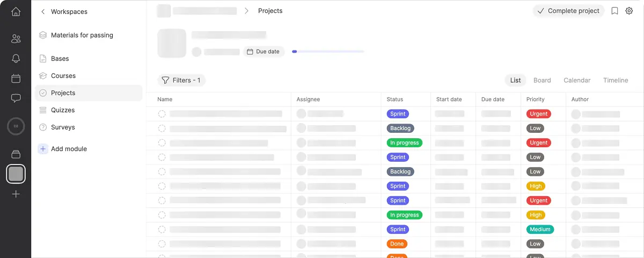
Task: Switch to the Timeline view tab
Action: 616,80
